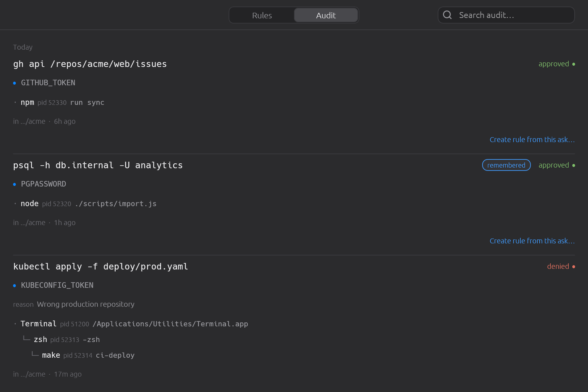Switch to the Rules tab

pos(262,15)
